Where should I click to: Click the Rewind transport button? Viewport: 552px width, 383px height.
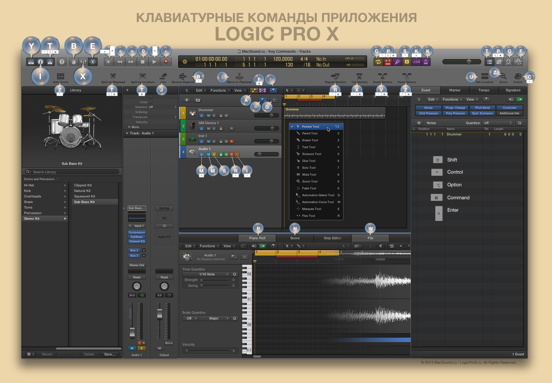(x=120, y=62)
